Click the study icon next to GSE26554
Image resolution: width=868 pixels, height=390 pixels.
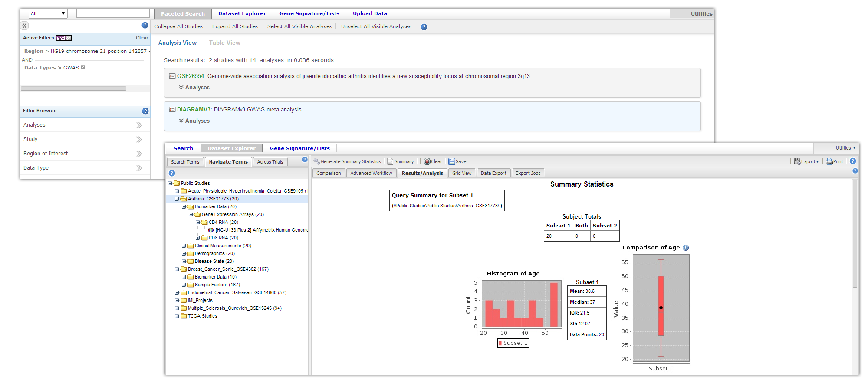[172, 76]
